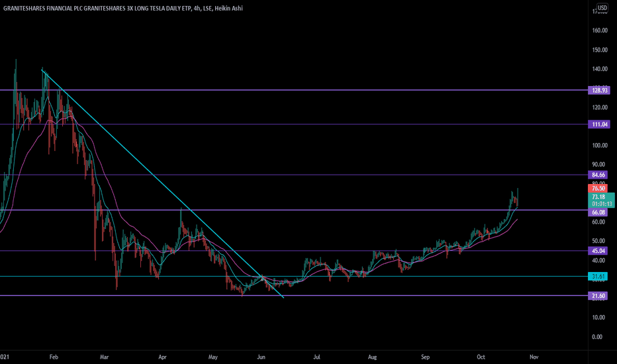This screenshot has height=364, width=617.
Task: Click the 0.00 price axis value
Action: click(x=597, y=337)
